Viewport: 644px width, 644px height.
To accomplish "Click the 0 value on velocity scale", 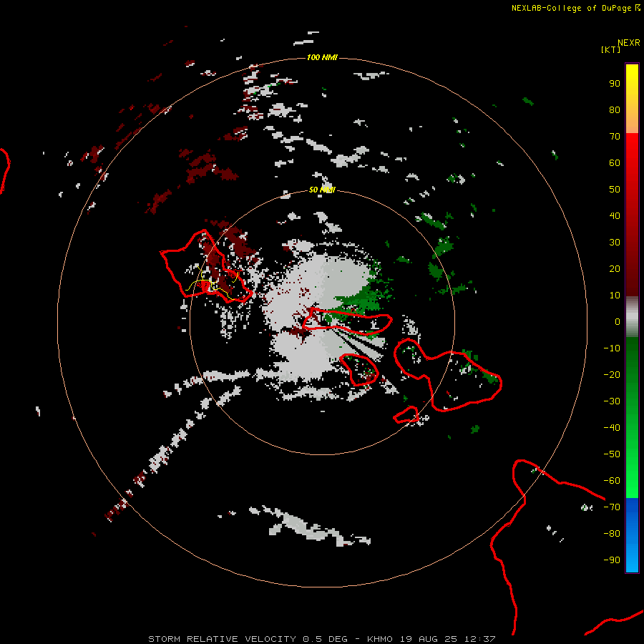I will click(618, 321).
